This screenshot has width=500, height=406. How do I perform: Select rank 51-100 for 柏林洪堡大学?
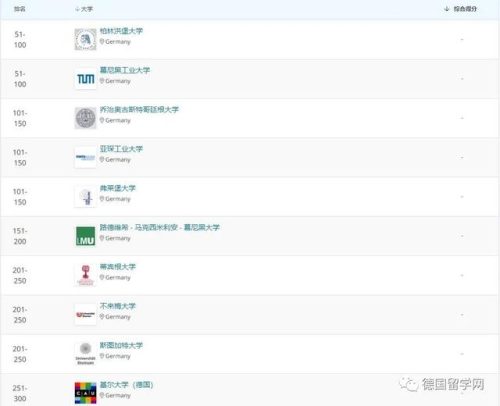click(x=20, y=40)
